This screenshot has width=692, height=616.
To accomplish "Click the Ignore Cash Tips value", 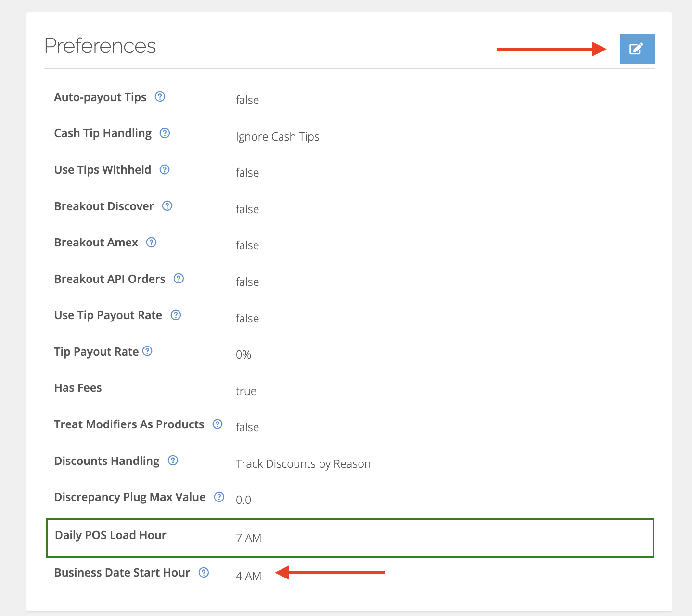I will [277, 137].
